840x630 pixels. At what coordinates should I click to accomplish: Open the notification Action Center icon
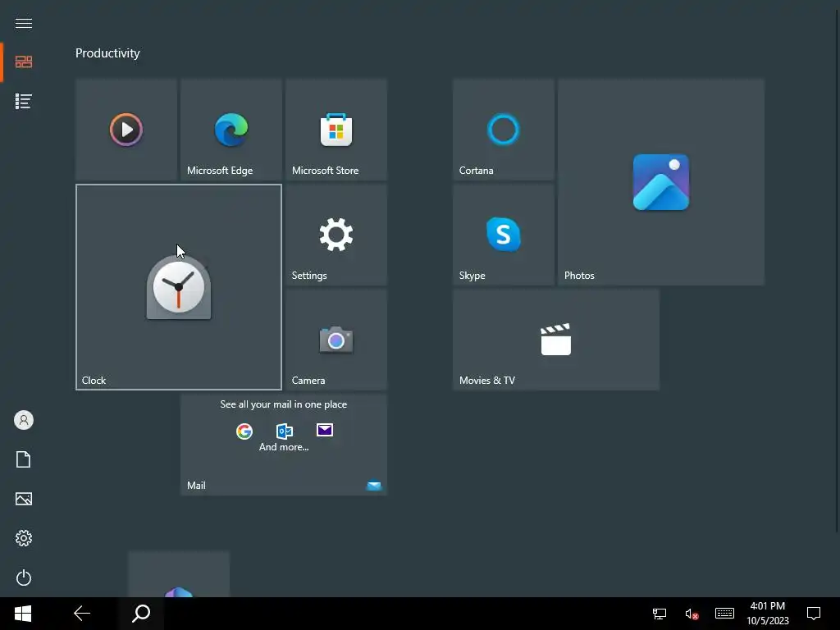coord(814,614)
